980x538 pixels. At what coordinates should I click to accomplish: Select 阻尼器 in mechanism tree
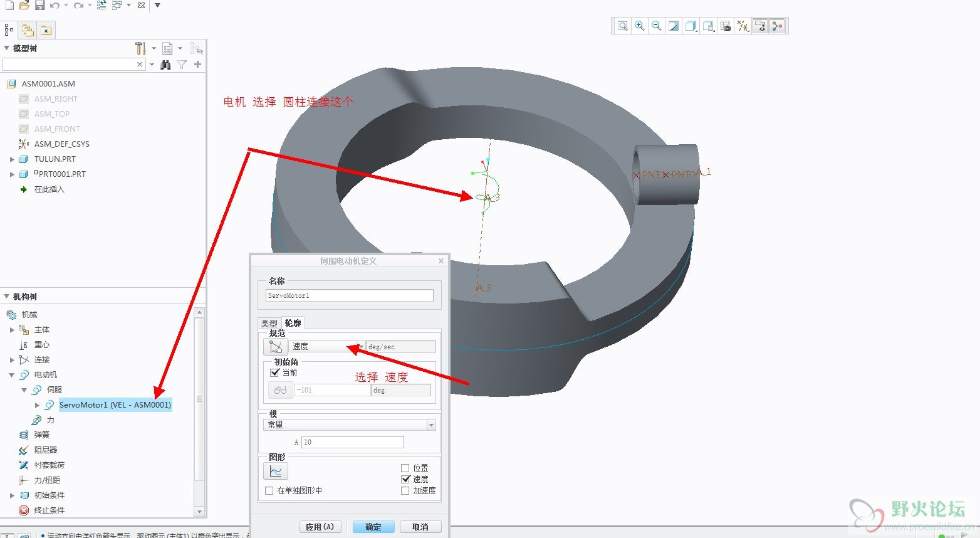pyautogui.click(x=45, y=450)
